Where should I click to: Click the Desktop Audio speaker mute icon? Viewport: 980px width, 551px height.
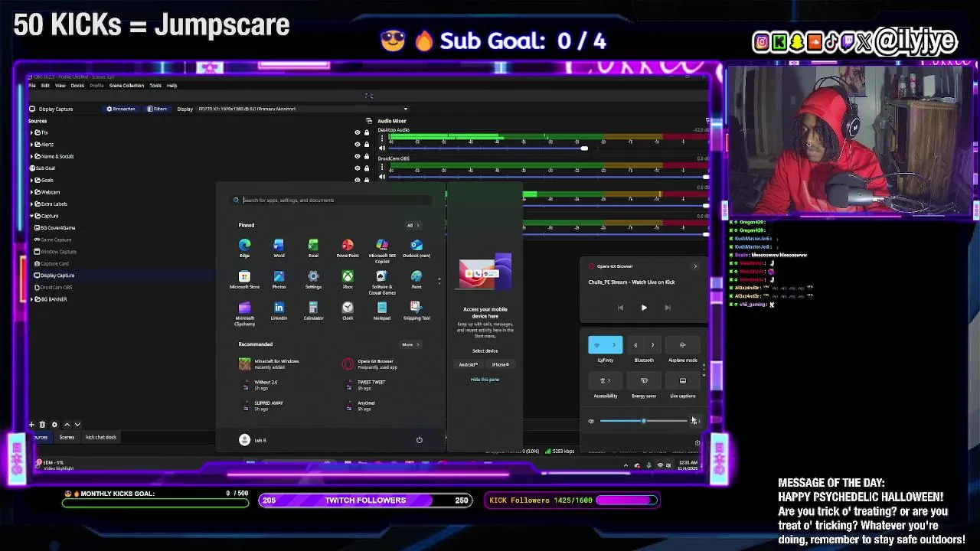(383, 148)
